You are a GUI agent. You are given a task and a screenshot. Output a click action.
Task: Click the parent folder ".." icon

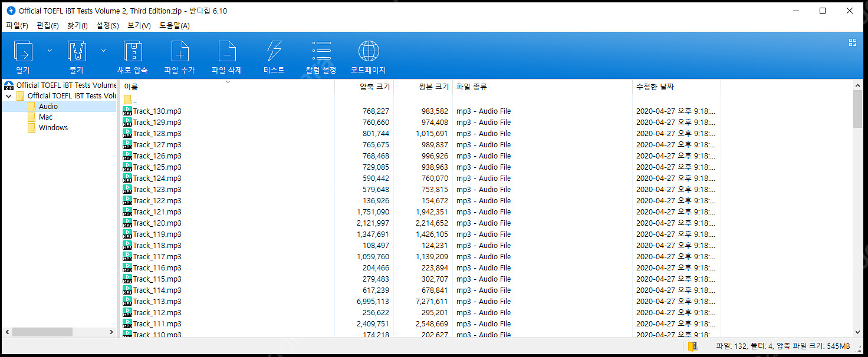tap(127, 100)
